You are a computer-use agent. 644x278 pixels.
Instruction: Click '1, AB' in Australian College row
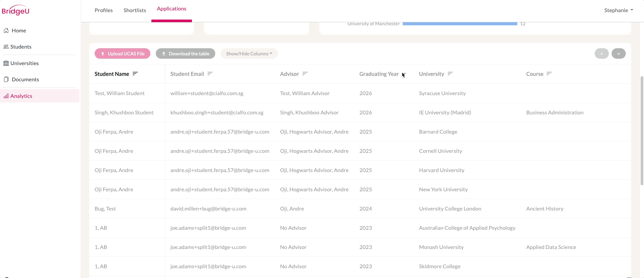101,228
